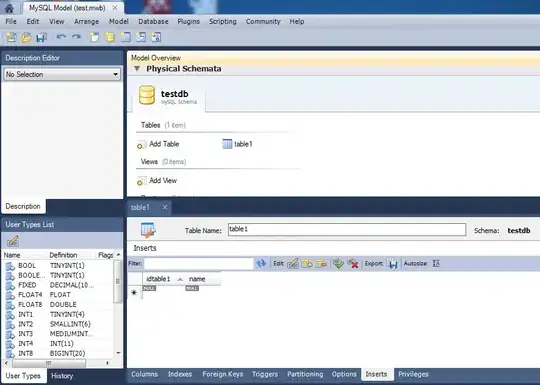This screenshot has height=385, width=540.
Task: Discard changes with the red X icon
Action: (353, 263)
